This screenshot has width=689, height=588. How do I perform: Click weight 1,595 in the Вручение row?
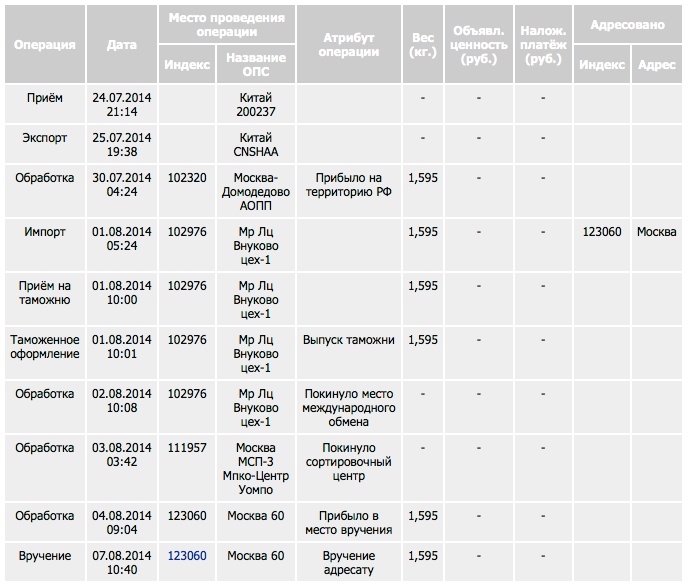(423, 556)
